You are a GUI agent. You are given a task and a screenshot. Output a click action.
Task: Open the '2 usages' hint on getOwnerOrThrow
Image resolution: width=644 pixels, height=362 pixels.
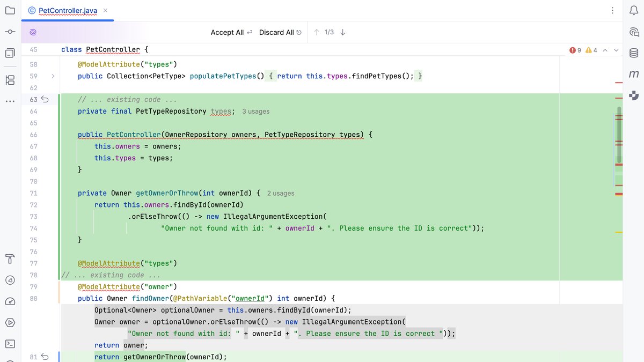click(281, 193)
